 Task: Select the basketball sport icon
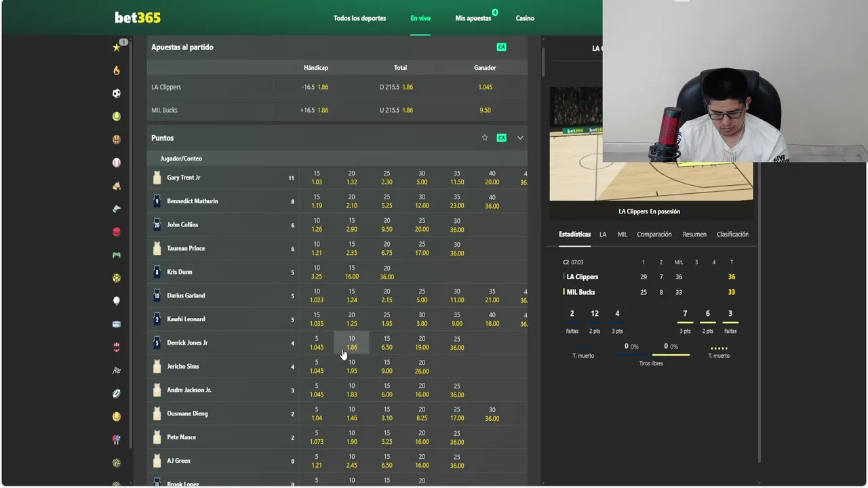(117, 140)
